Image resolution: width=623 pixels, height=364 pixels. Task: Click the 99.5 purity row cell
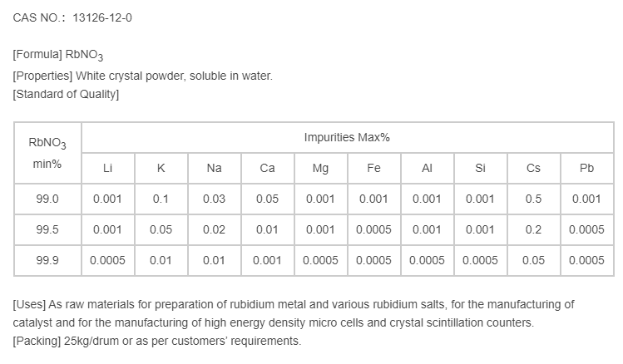[47, 229]
